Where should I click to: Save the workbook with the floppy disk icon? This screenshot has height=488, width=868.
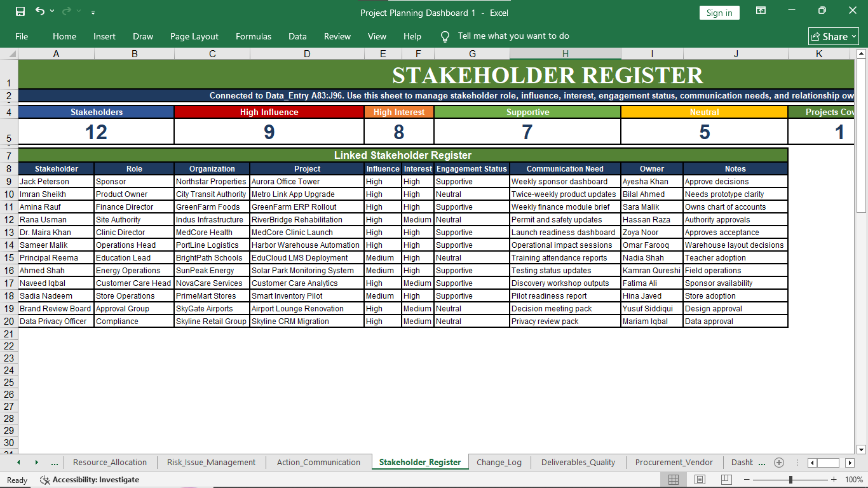point(20,11)
